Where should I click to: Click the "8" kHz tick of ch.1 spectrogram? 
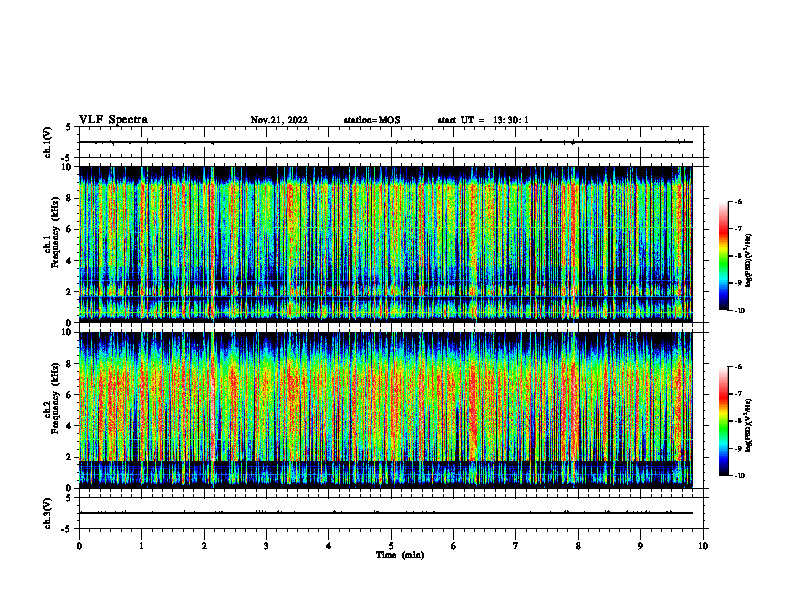[70, 198]
